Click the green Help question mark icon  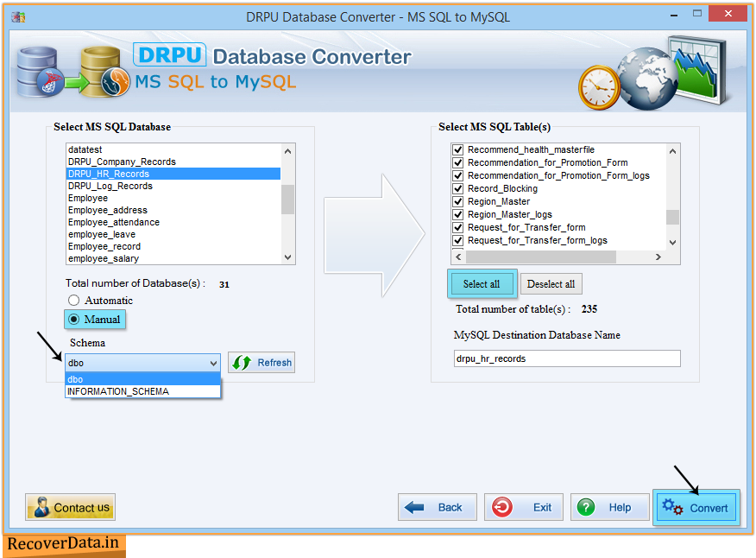586,507
